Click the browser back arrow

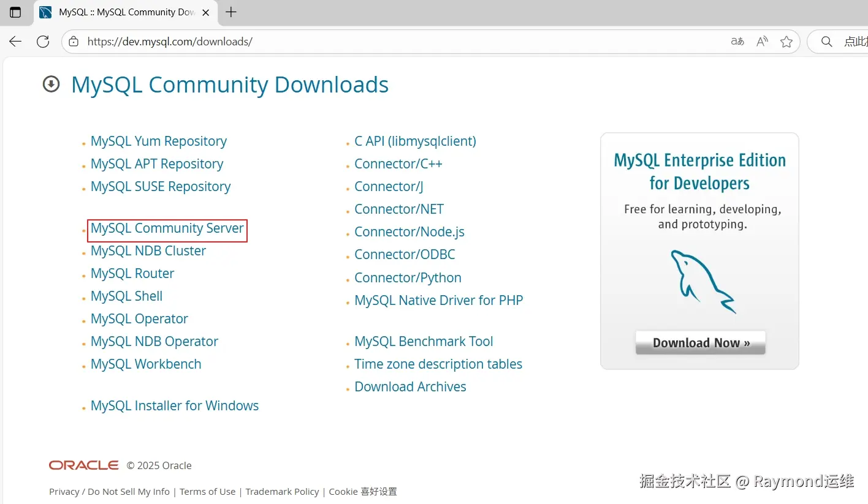(15, 42)
